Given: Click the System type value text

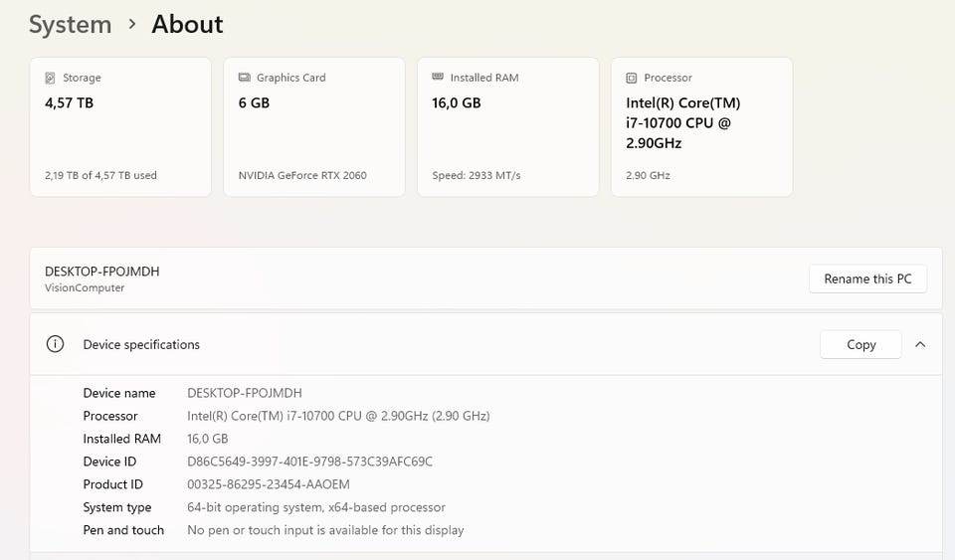Looking at the screenshot, I should (315, 507).
